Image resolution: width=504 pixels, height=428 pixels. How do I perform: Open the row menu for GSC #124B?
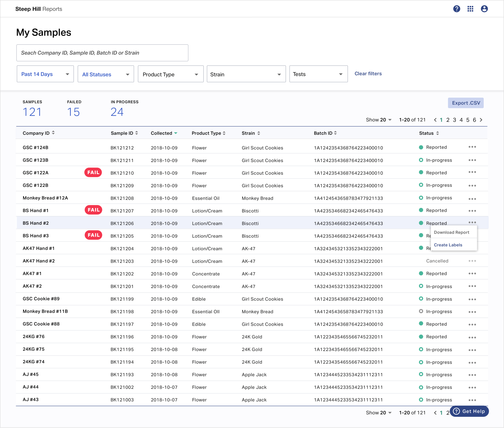coord(472,147)
